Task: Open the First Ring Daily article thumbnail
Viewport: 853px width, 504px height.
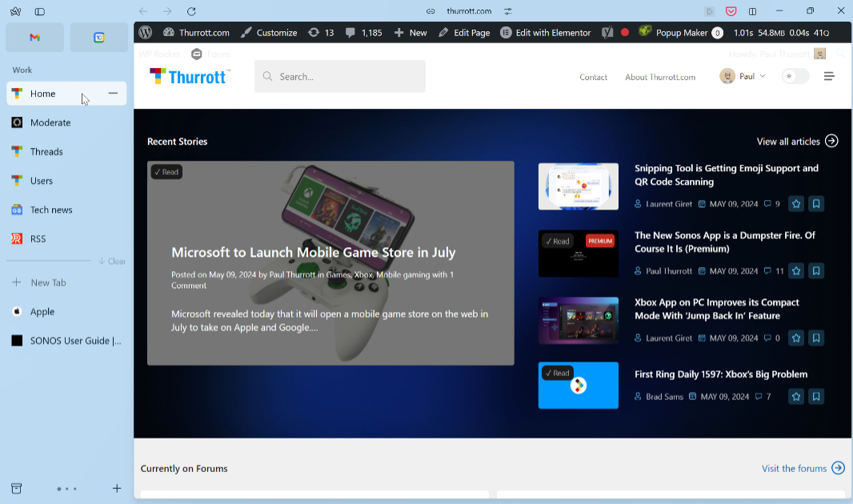Action: click(578, 386)
